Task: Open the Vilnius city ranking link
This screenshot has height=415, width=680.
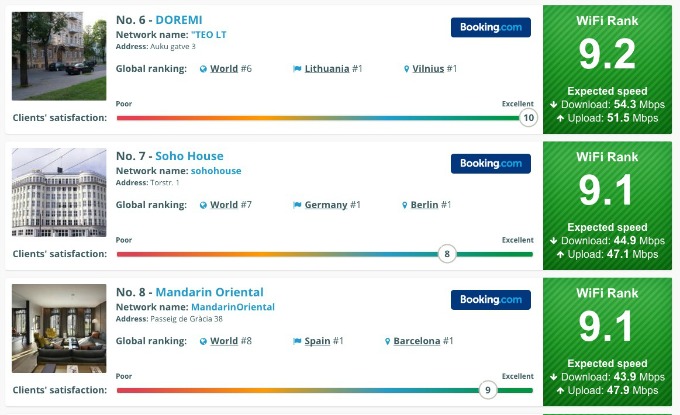Action: pos(428,69)
